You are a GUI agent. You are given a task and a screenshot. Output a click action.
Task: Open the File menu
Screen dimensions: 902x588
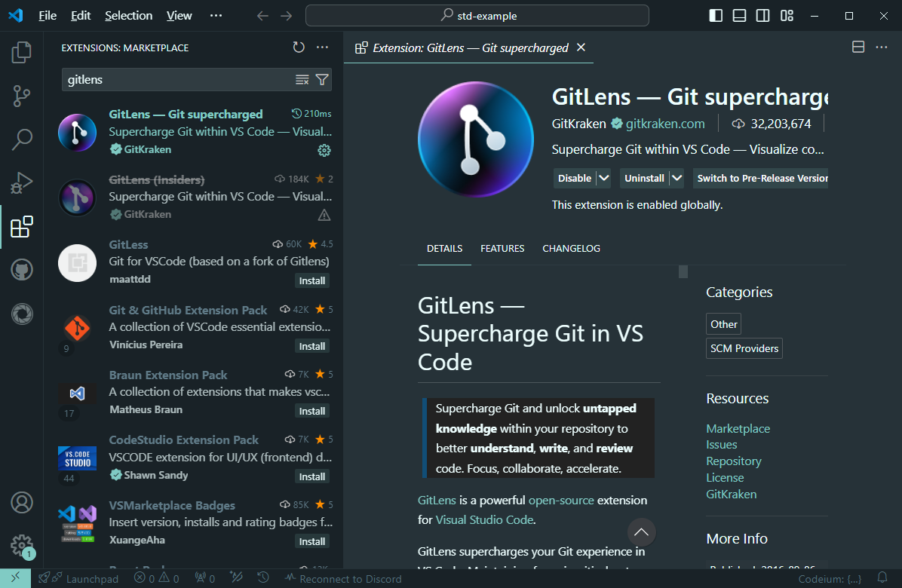(x=48, y=16)
